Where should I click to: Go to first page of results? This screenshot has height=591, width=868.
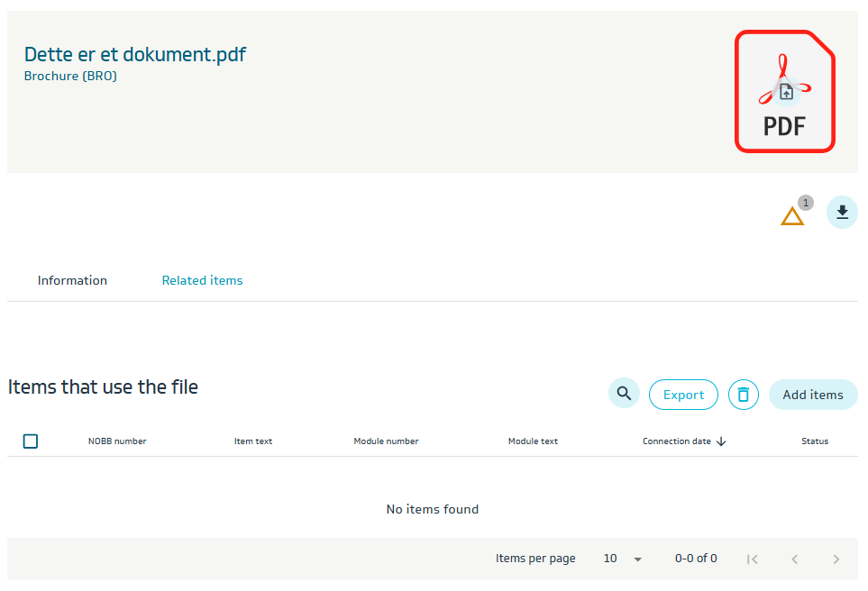pyautogui.click(x=753, y=559)
